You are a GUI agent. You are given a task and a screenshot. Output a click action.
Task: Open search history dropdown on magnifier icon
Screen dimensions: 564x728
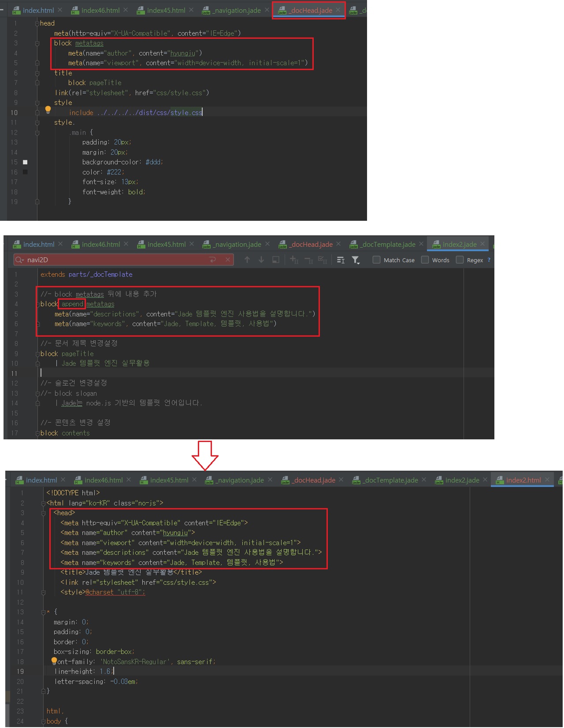coord(19,260)
